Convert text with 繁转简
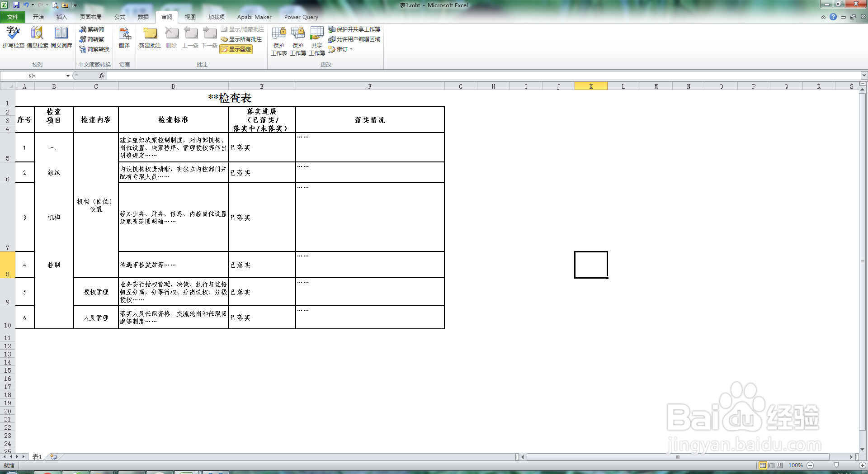This screenshot has width=868, height=474. pos(92,29)
